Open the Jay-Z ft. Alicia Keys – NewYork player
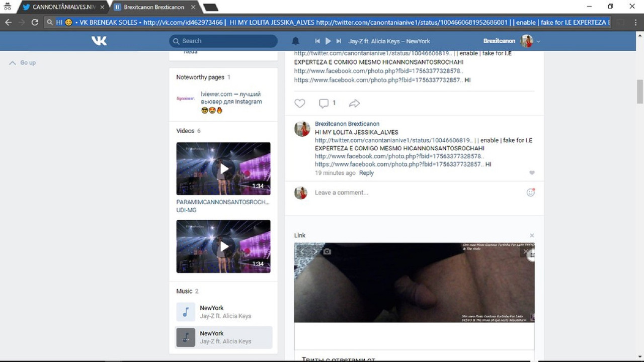Screen dimensions: 644x362 pos(389,41)
